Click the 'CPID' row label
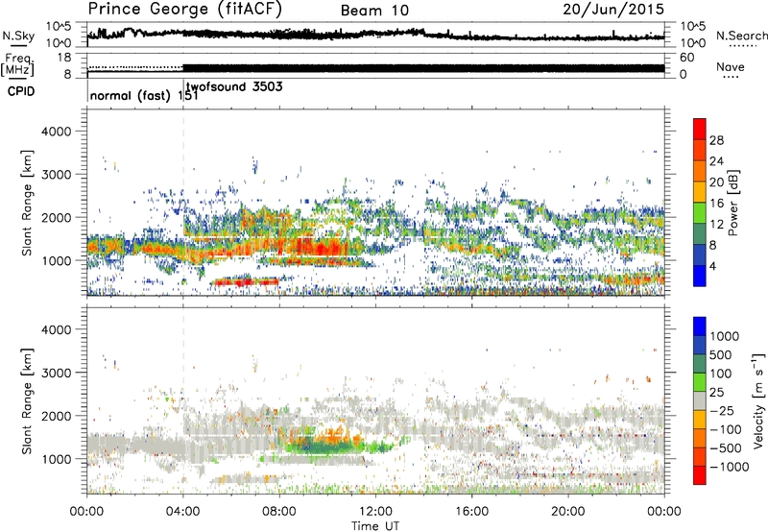This screenshot has width=768, height=532. tap(21, 91)
